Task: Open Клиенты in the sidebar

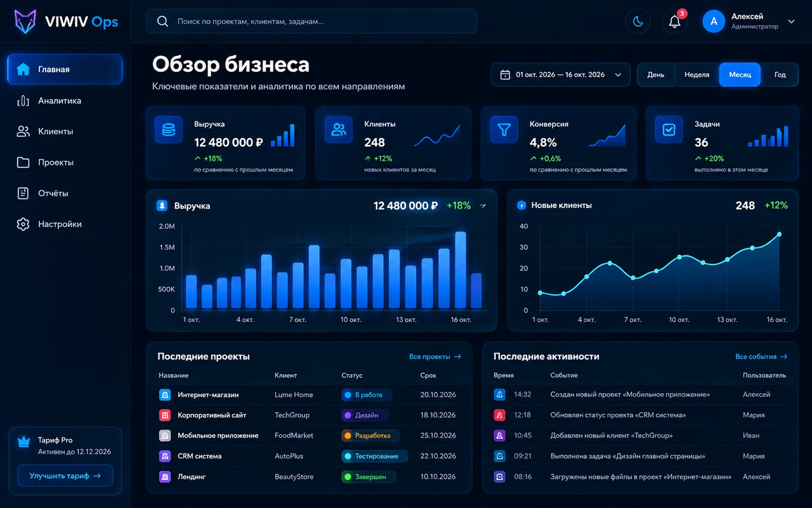Action: (x=65, y=131)
